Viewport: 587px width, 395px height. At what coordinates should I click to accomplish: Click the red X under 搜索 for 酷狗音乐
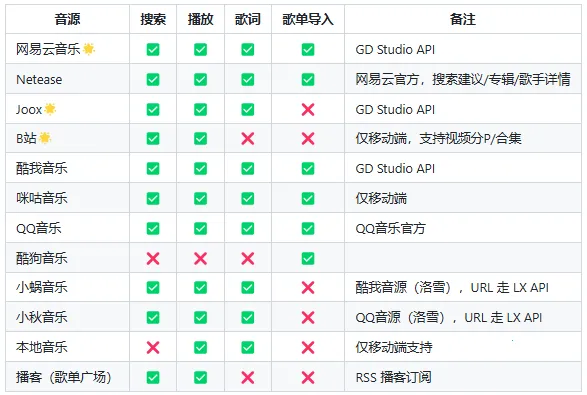tap(153, 258)
